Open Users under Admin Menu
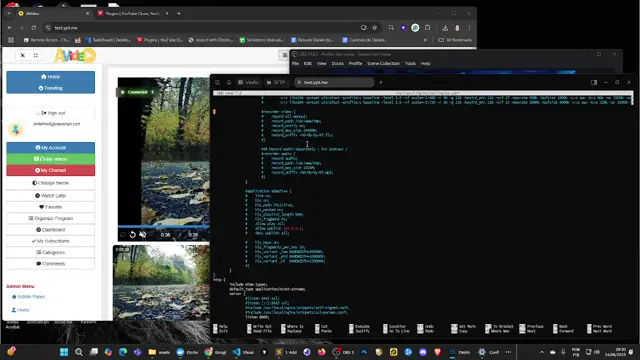This screenshot has width=640, height=360. point(20,310)
